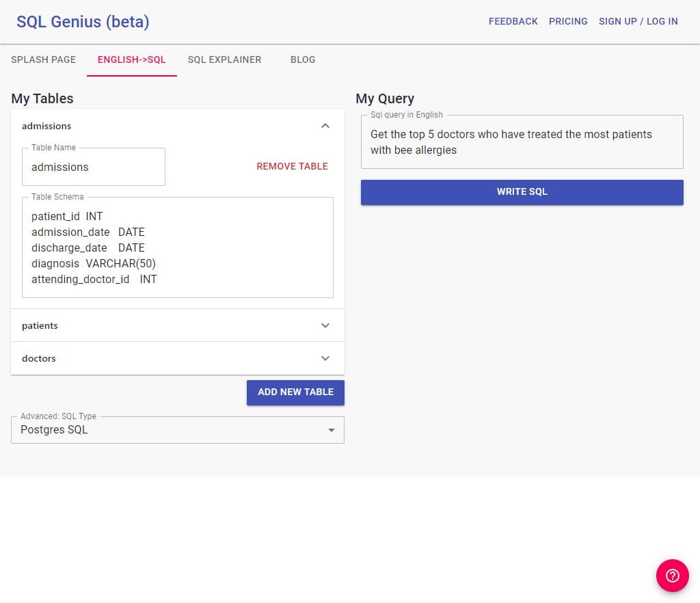Open the Feedback link

pos(513,21)
